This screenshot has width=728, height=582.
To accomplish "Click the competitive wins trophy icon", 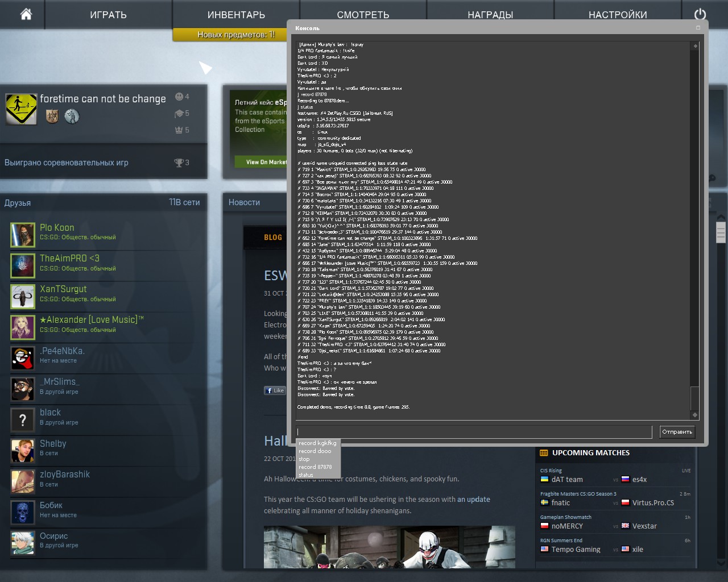I will pyautogui.click(x=179, y=163).
